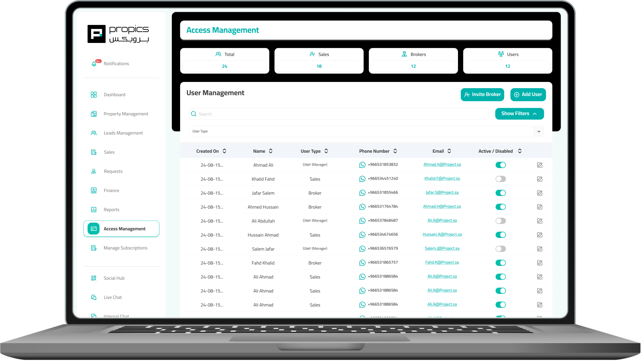Open the User Type dropdown

pos(367,132)
